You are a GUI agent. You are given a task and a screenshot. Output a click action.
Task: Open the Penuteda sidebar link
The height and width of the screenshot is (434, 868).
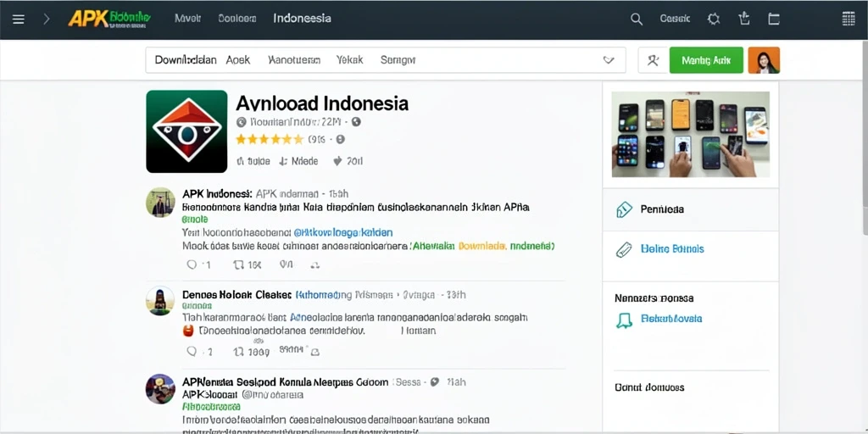(x=662, y=209)
